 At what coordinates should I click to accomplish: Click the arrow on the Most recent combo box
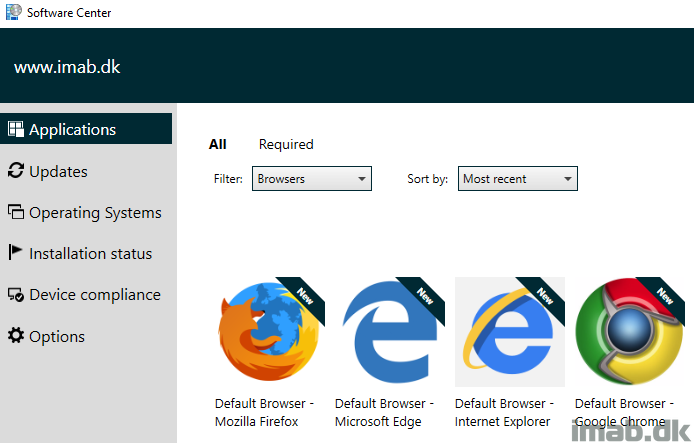(567, 179)
